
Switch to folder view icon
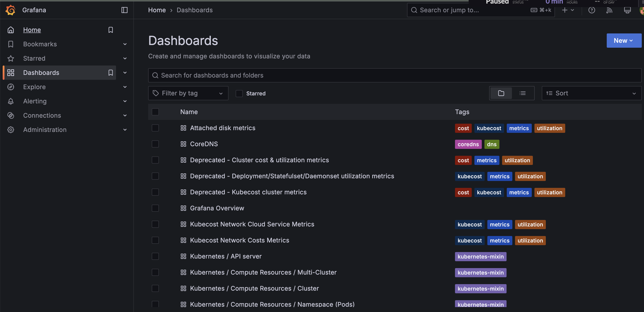point(501,93)
